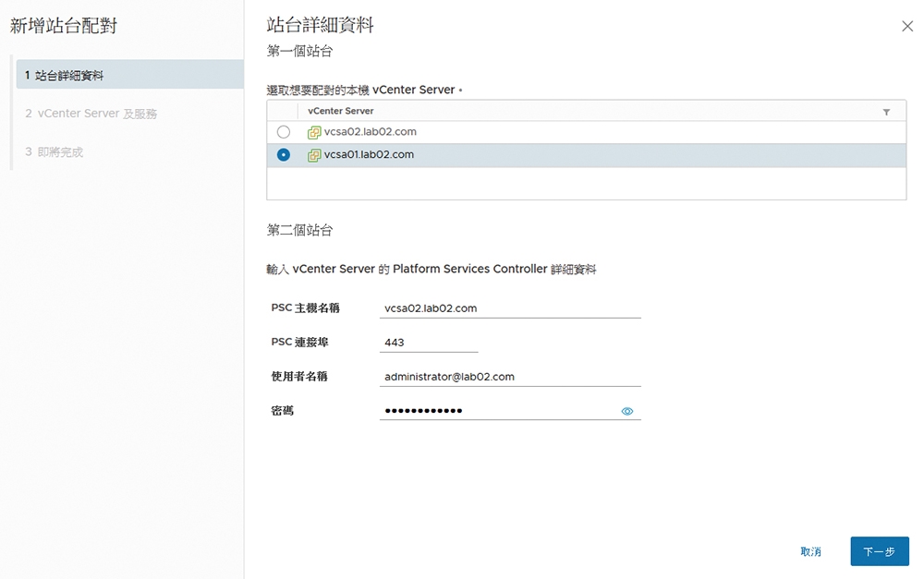Click the vCenter icon beside vcsa01.lab02.com
Viewport: 924px width, 579px height.
point(314,155)
